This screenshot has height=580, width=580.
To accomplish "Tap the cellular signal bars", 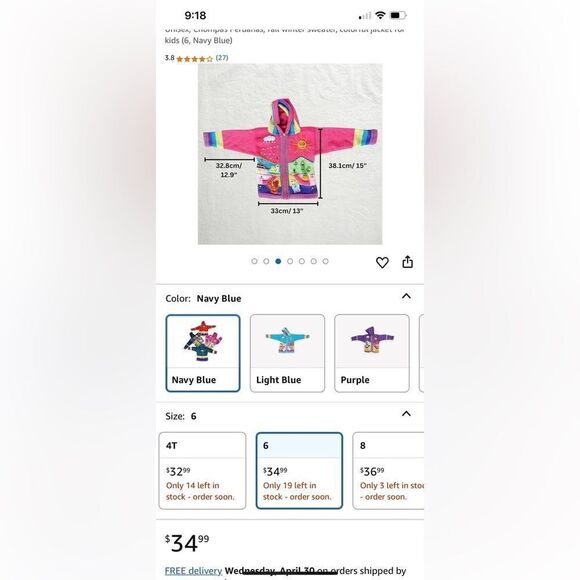I will pos(365,16).
